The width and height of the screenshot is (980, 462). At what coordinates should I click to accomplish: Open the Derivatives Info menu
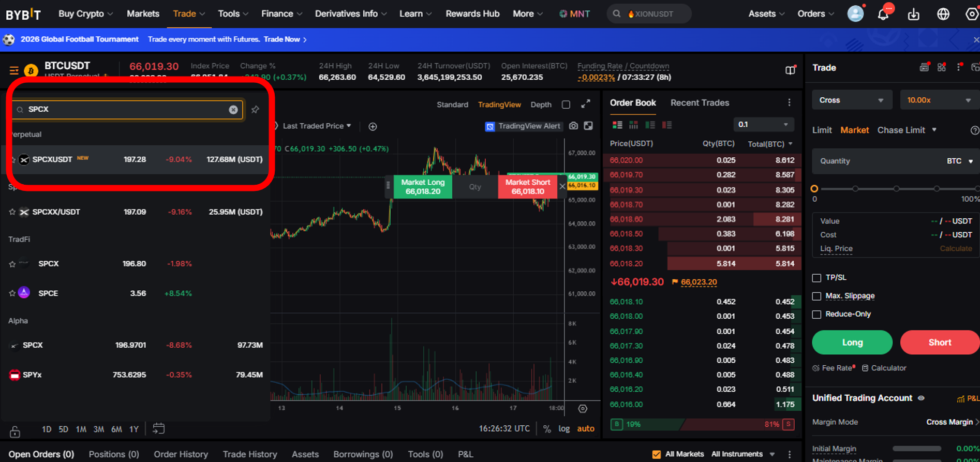coord(351,14)
